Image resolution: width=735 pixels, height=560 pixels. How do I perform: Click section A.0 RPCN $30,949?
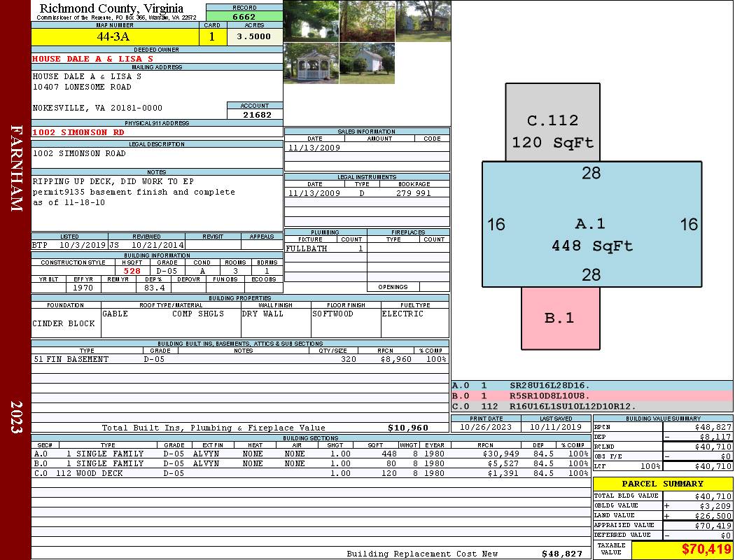pos(500,454)
